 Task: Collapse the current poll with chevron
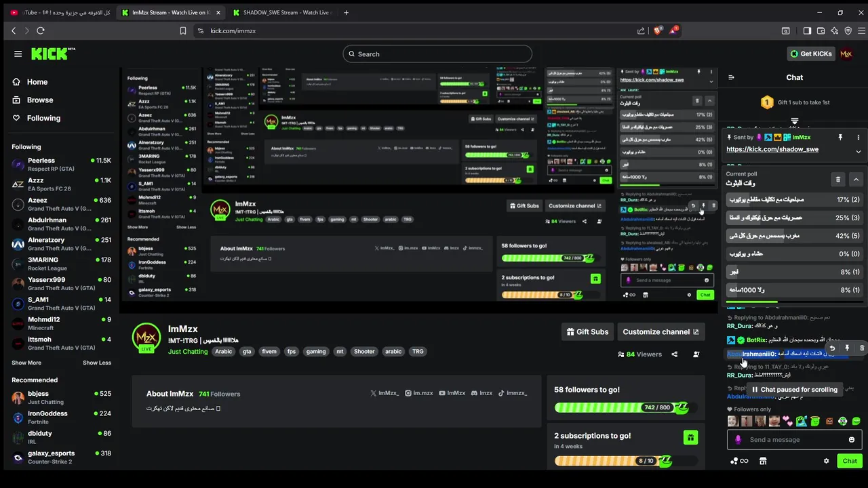point(856,180)
